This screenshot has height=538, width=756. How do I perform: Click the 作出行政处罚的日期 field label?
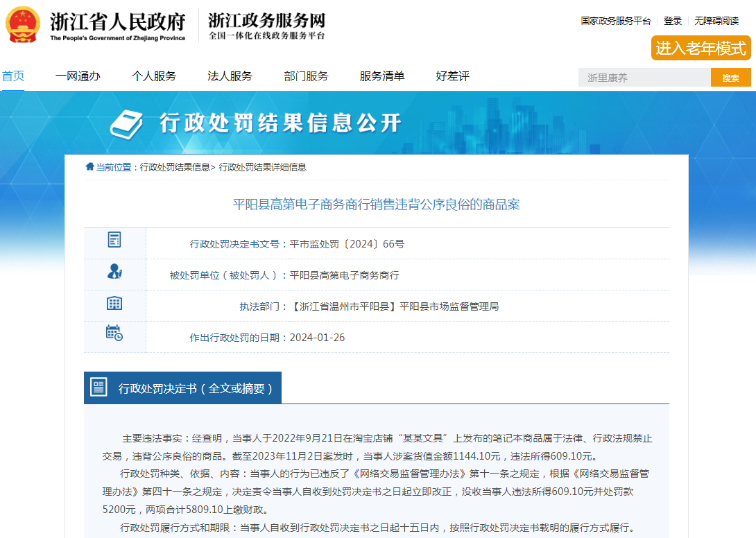(x=234, y=338)
